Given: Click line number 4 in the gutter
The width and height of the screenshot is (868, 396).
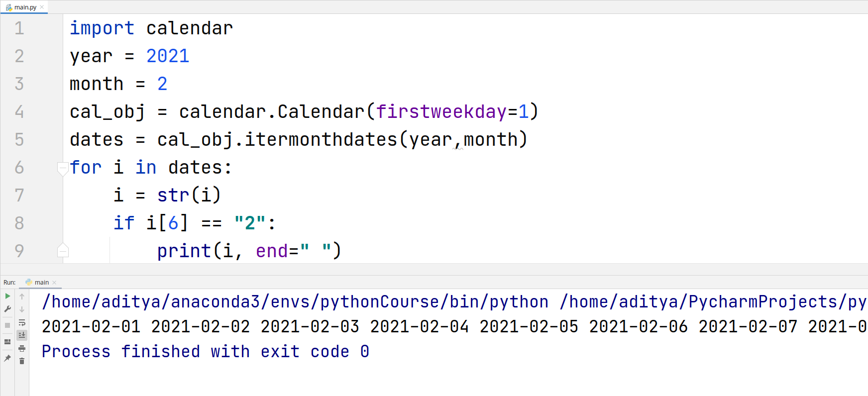Looking at the screenshot, I should [x=19, y=112].
